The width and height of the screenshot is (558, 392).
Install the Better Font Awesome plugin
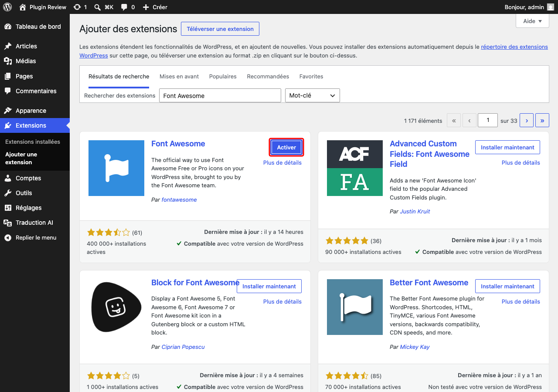click(x=507, y=287)
